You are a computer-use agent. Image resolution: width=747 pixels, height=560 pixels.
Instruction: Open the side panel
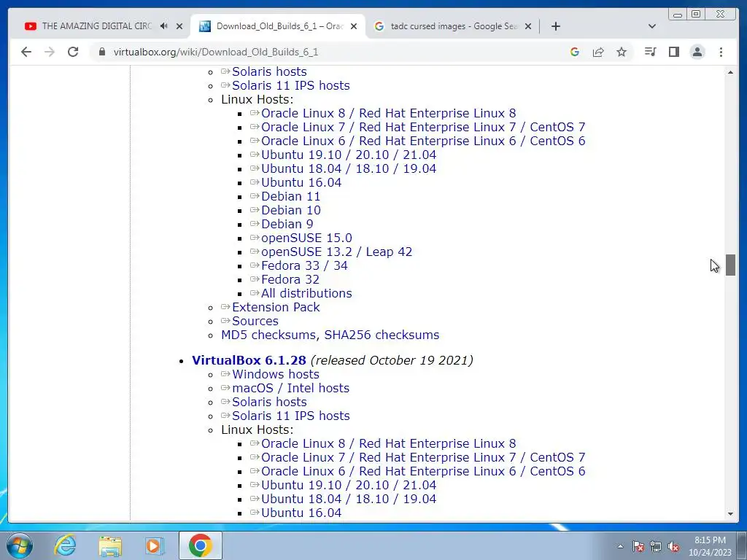[x=673, y=52]
